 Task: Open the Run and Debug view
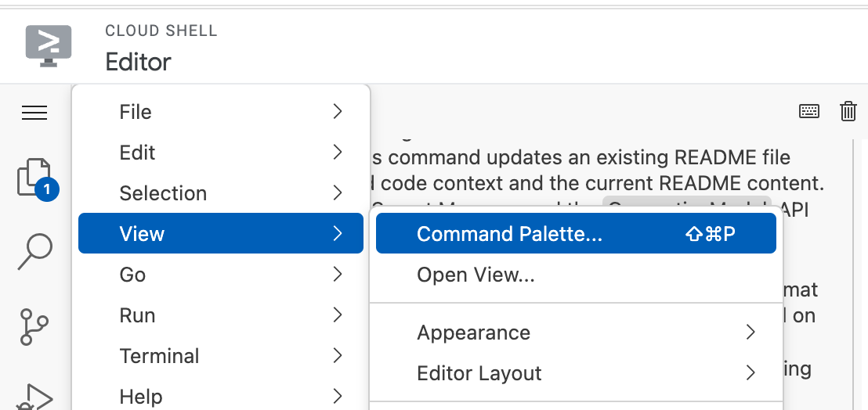(x=34, y=396)
